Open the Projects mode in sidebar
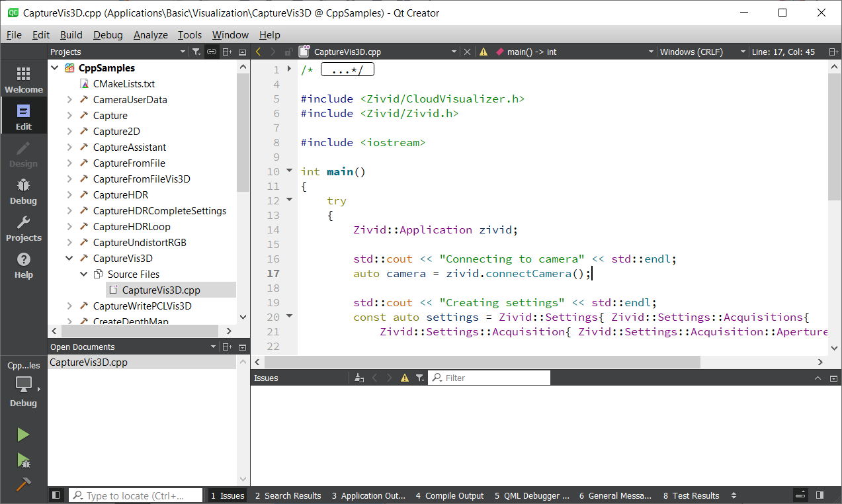 click(x=23, y=228)
